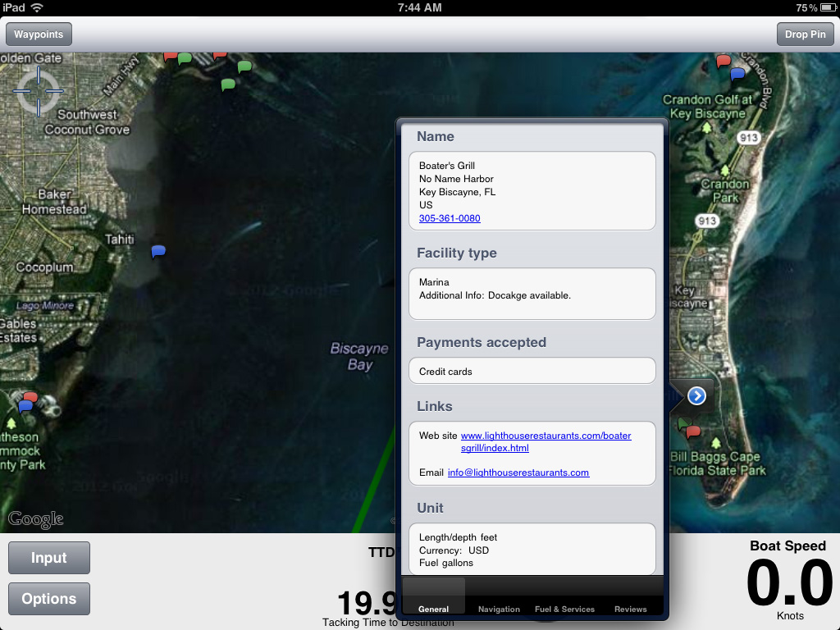Tap the Wi-Fi status icon
The height and width of the screenshot is (630, 840).
click(36, 7)
